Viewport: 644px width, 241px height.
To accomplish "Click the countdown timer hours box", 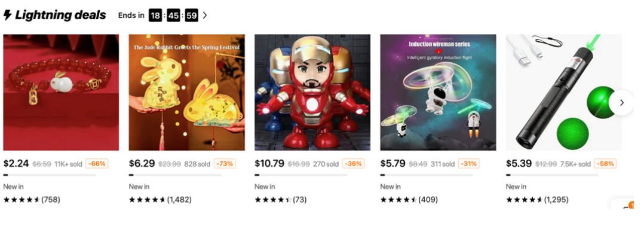I will (x=155, y=16).
